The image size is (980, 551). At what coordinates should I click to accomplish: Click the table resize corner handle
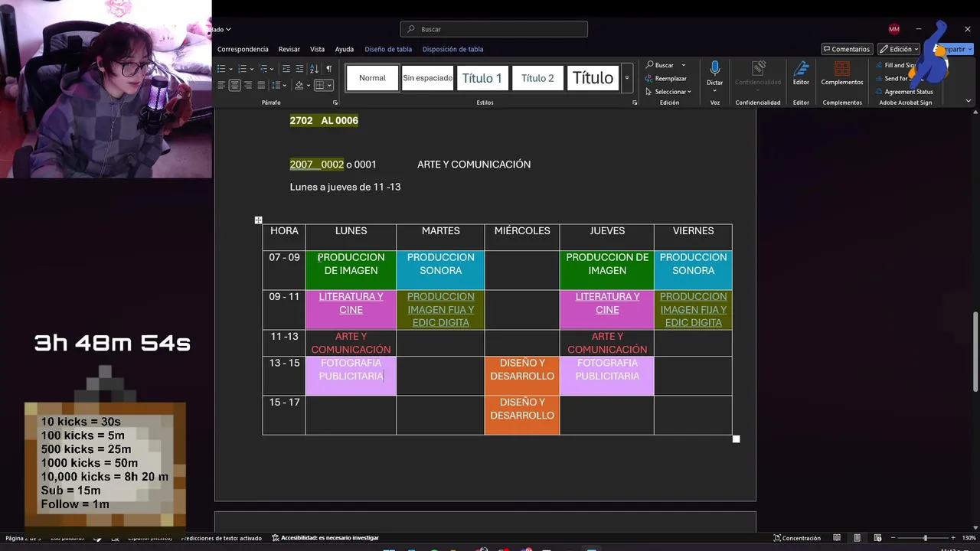click(x=736, y=439)
